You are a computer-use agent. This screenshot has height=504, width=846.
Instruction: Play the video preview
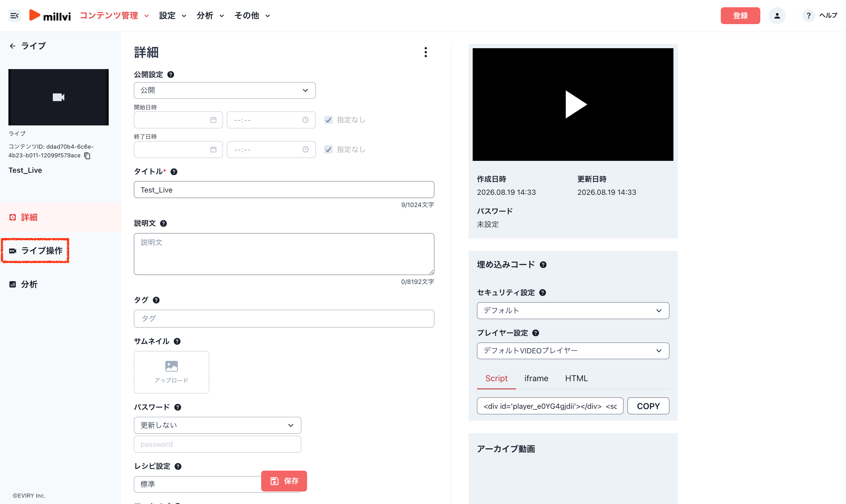point(576,104)
